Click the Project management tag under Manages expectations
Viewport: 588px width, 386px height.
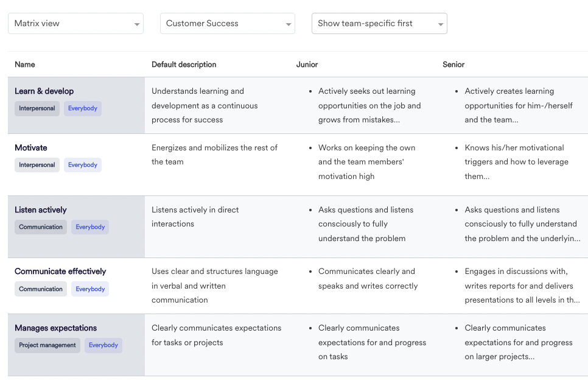click(x=47, y=345)
